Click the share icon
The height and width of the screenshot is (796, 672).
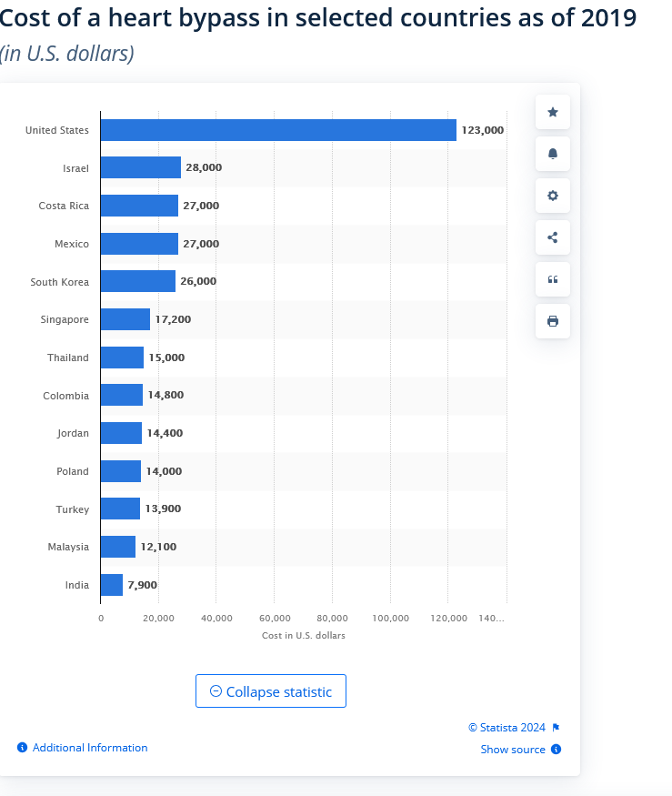point(553,237)
